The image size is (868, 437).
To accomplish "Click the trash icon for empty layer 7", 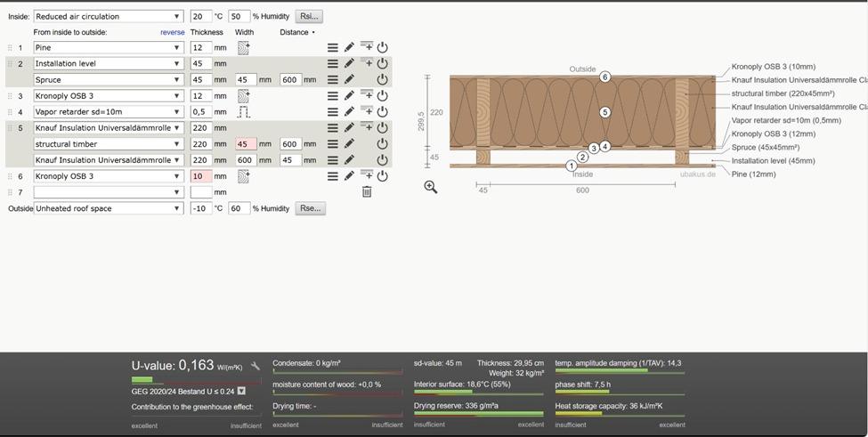I will 367,192.
